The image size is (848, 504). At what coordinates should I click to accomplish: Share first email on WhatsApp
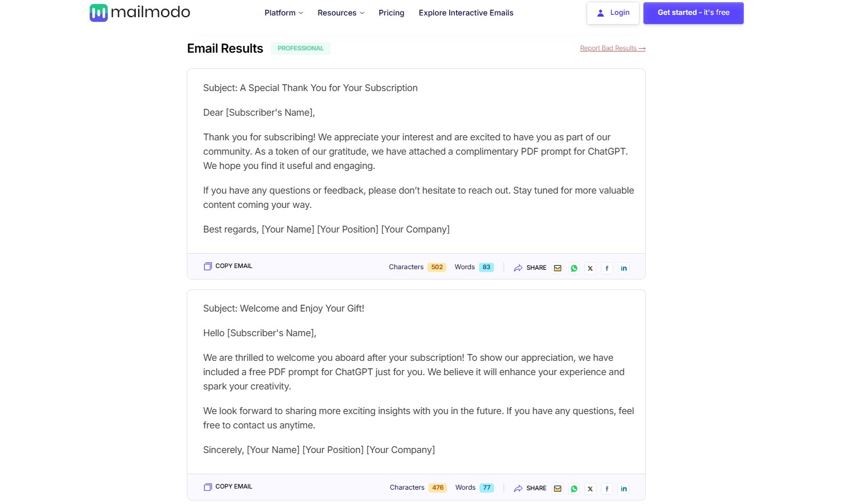(x=574, y=268)
